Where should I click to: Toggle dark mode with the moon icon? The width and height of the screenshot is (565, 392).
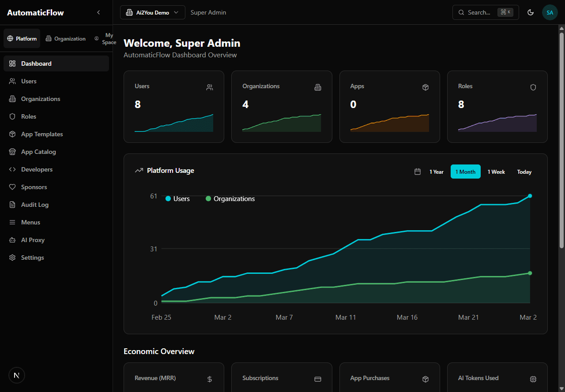click(531, 12)
